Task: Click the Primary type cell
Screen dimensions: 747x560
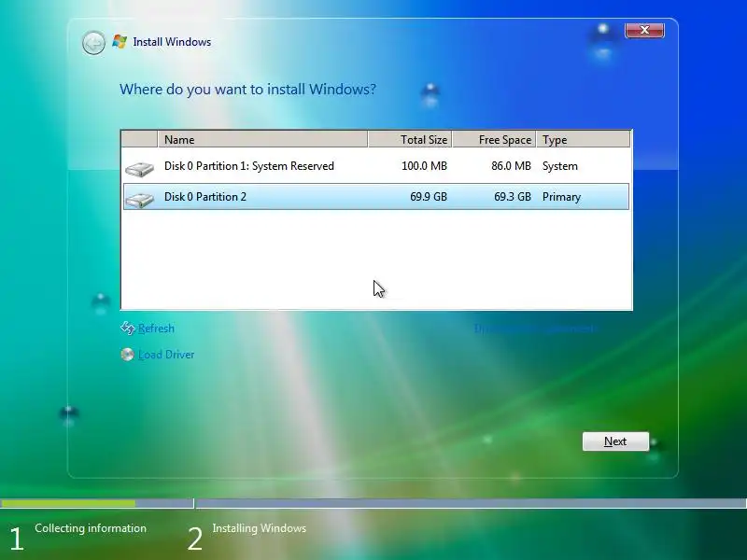Action: [561, 197]
